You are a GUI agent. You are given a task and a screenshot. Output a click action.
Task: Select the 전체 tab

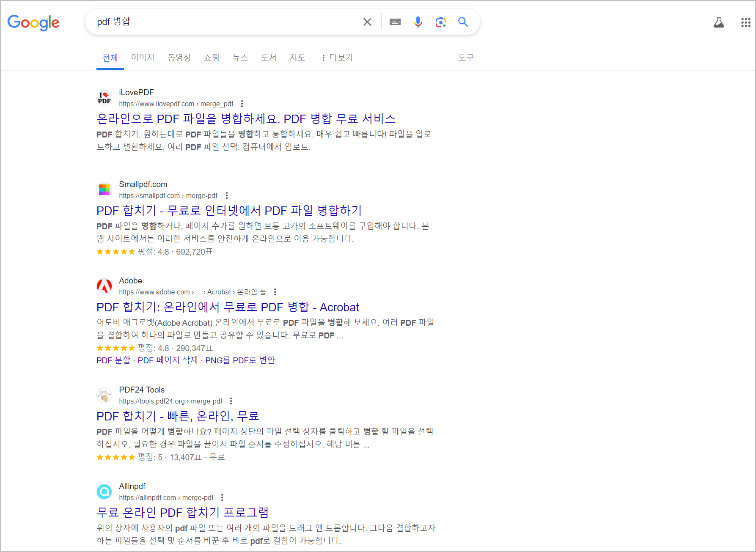pos(110,58)
